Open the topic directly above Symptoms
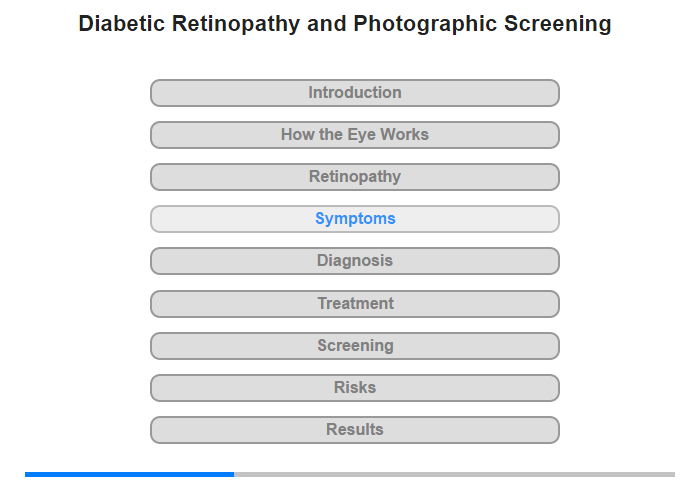Screen dimensions: 700x480 pos(355,177)
